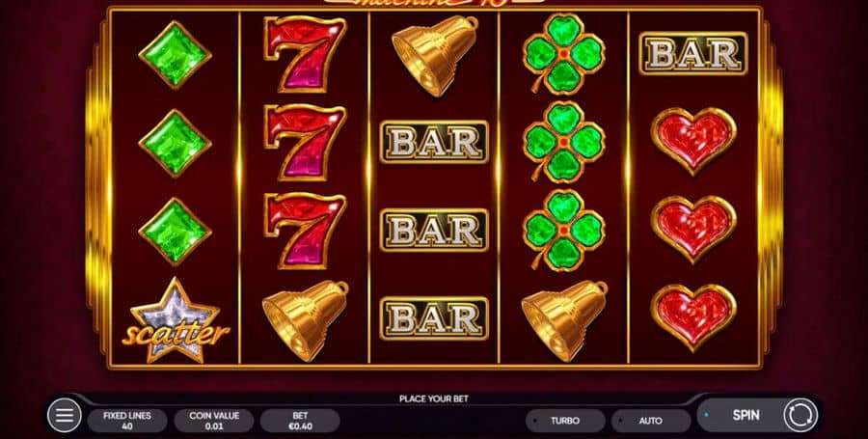The height and width of the screenshot is (439, 868).
Task: Click the golden bell on the fourth reel
Action: pyautogui.click(x=564, y=320)
